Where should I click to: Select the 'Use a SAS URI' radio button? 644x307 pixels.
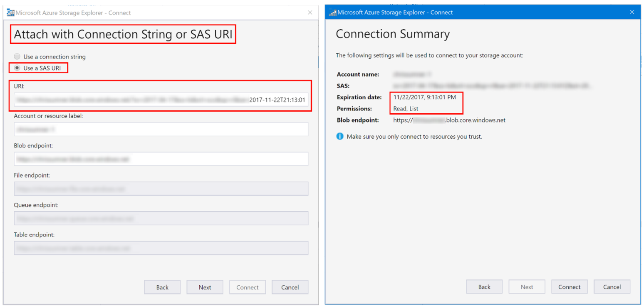coord(17,68)
